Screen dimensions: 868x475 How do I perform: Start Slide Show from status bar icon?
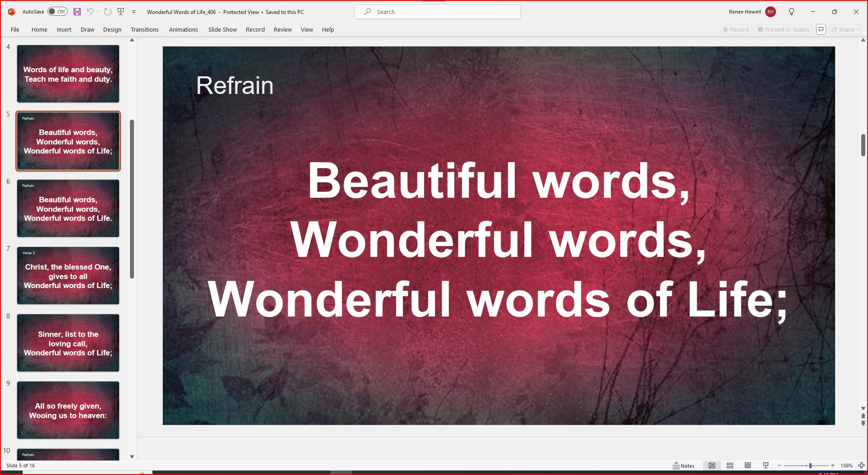tap(766, 466)
